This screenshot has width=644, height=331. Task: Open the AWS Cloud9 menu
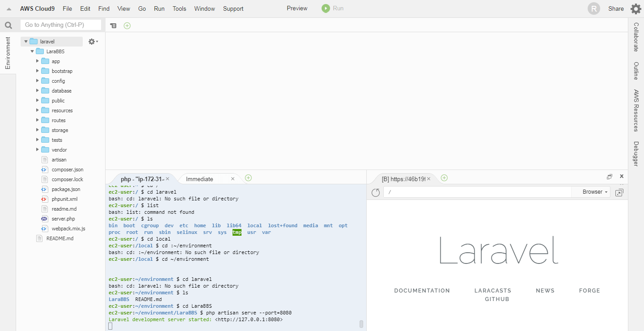tap(37, 8)
